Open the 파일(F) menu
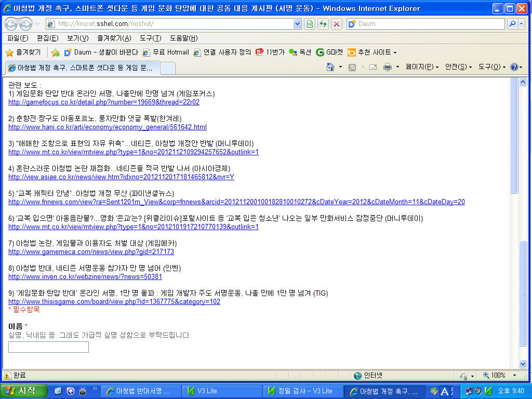This screenshot has width=532, height=399. click(x=18, y=38)
